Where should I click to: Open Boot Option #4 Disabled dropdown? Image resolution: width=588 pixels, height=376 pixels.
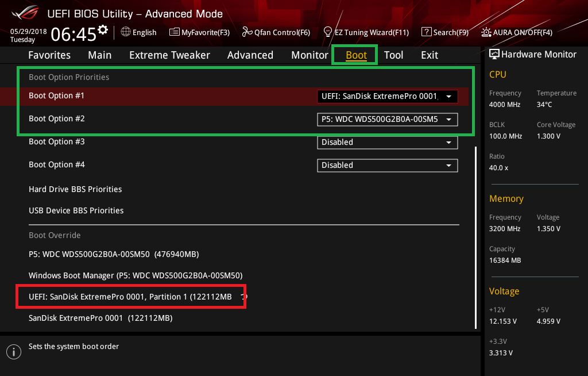tap(388, 165)
